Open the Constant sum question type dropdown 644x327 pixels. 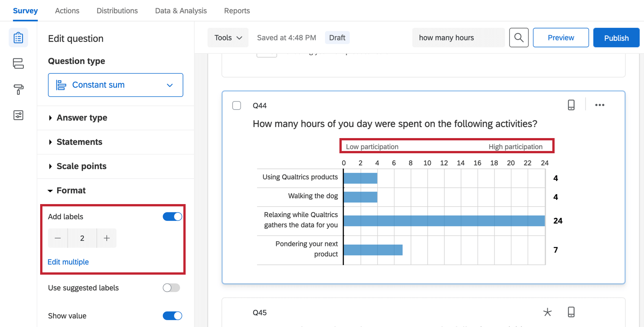(x=116, y=85)
